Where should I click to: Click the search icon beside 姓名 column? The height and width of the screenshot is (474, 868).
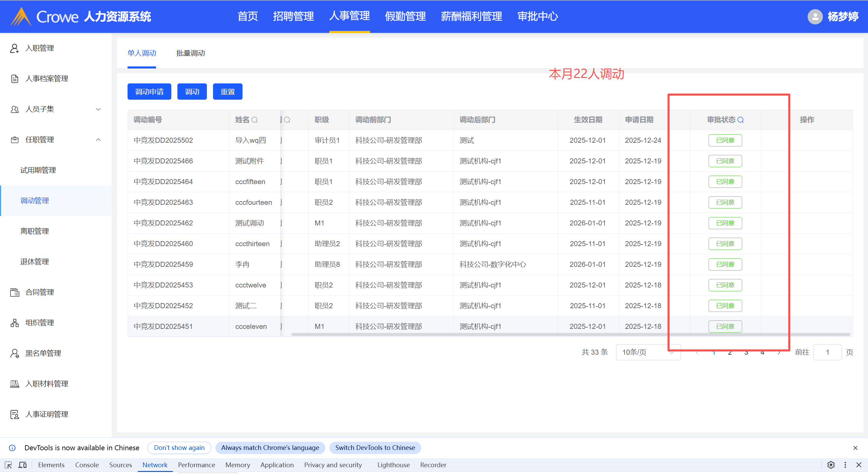tap(255, 120)
